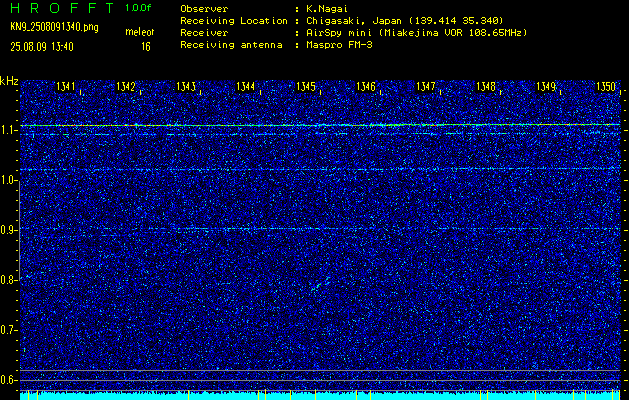This screenshot has width=629, height=400.
Task: Click the date stamp 25.08.09 13:40
Action: (42, 47)
